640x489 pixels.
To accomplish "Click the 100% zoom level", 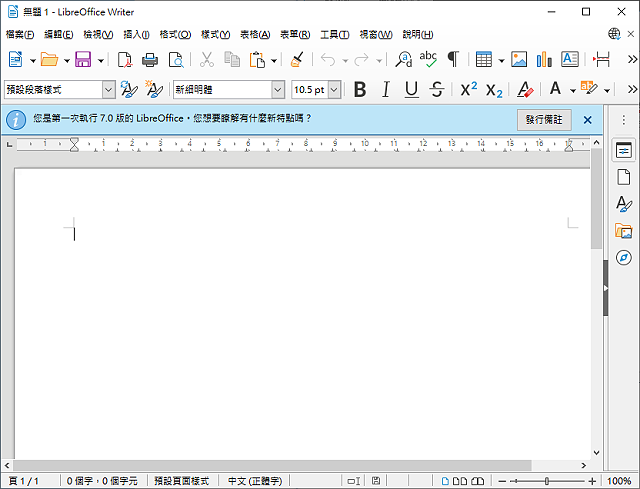I will pyautogui.click(x=619, y=481).
